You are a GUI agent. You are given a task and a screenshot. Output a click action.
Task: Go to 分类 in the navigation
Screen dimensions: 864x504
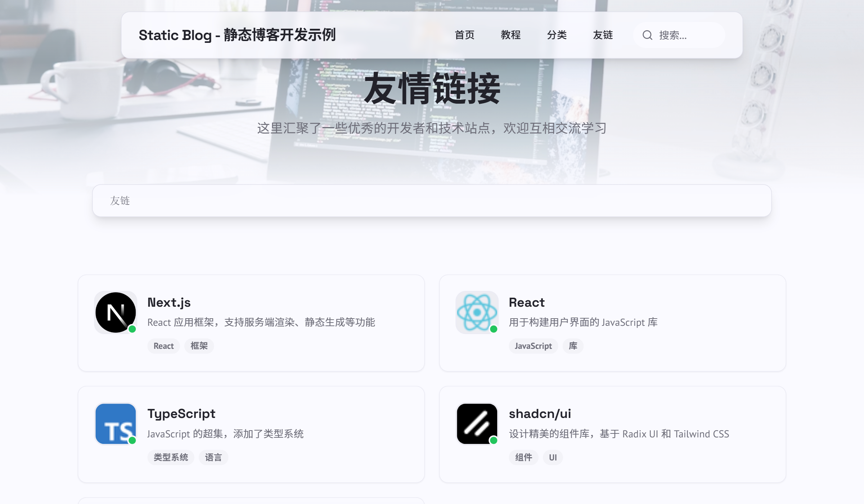tap(557, 35)
